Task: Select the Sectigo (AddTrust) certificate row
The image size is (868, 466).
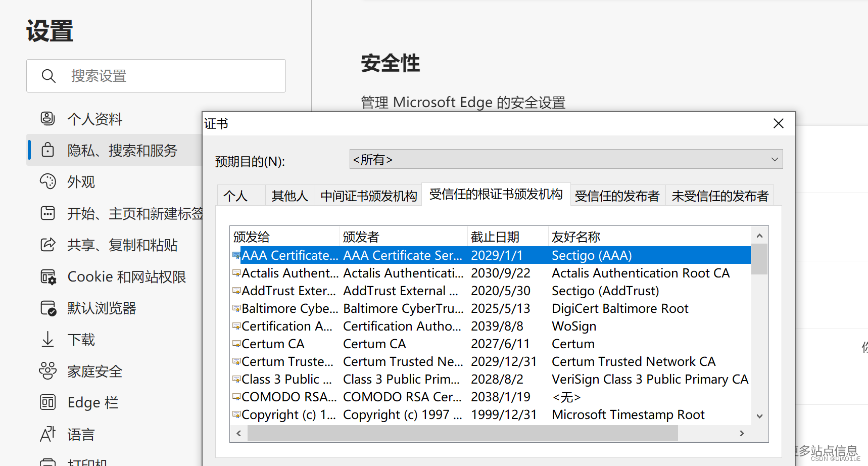Action: click(491, 291)
